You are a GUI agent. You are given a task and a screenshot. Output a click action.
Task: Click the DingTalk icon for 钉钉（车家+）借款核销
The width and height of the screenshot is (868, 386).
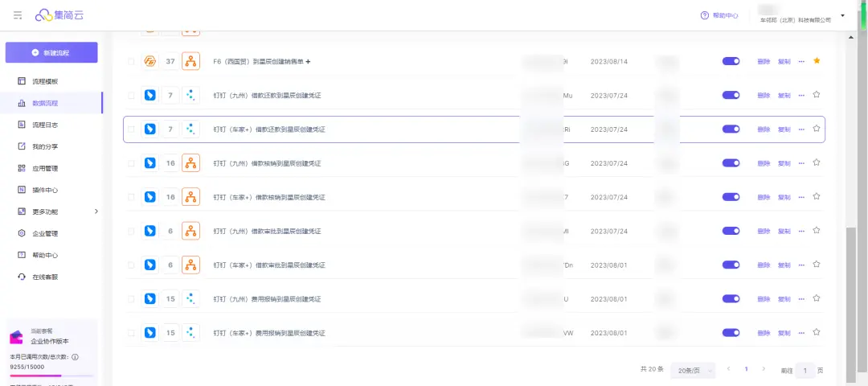pos(149,196)
